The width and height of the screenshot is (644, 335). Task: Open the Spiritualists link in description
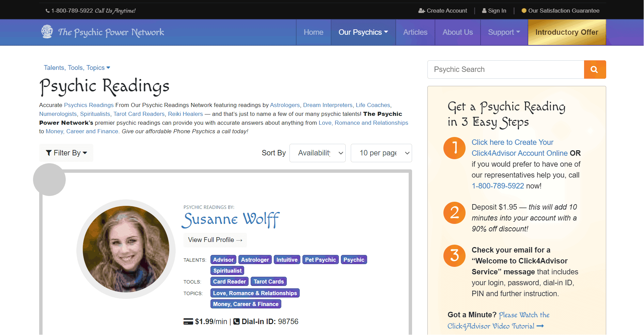(x=95, y=114)
